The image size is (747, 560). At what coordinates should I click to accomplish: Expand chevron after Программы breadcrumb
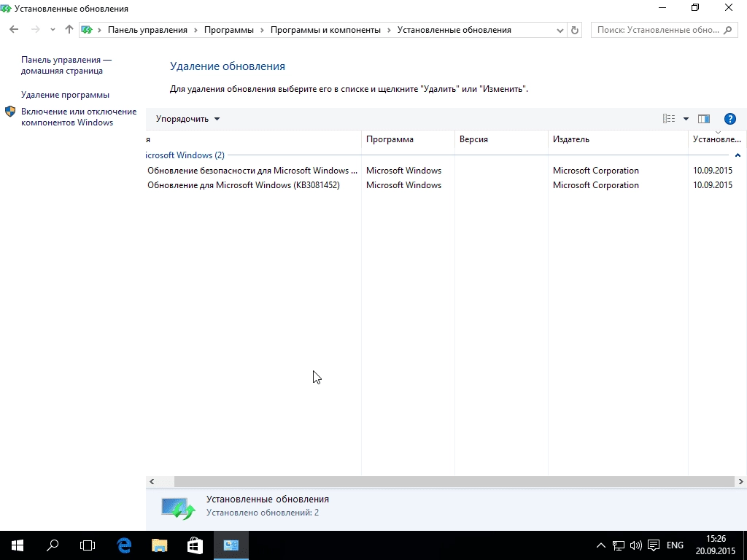(262, 30)
